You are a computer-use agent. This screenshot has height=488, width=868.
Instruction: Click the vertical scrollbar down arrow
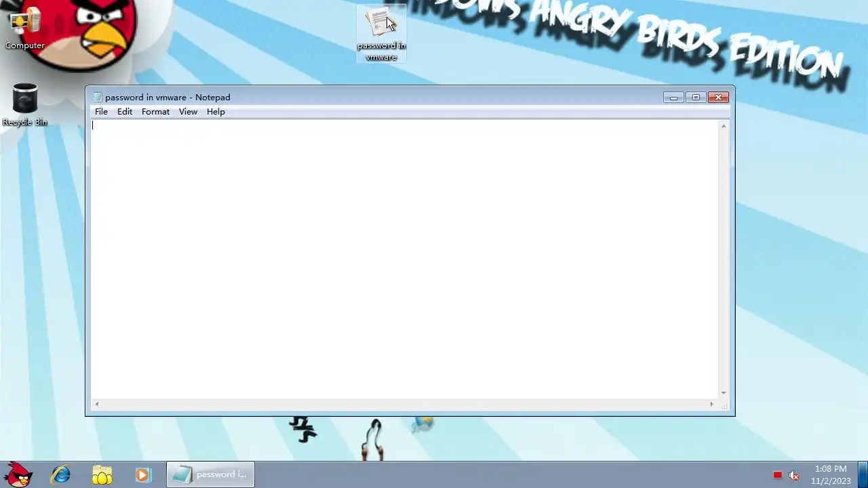[x=724, y=393]
